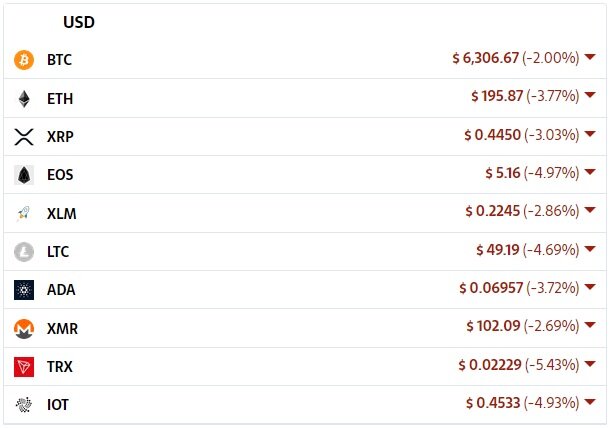This screenshot has width=610, height=428.
Task: Select the red TRON logo icon
Action: (x=24, y=367)
